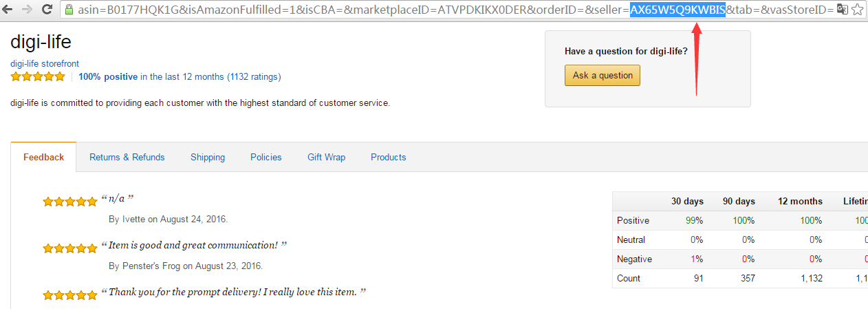868x309 pixels.
Task: Click the translate page icon in address bar
Action: [842, 10]
